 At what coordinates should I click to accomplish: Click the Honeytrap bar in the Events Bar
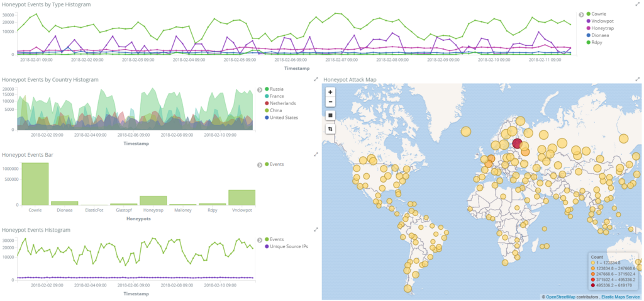point(153,200)
